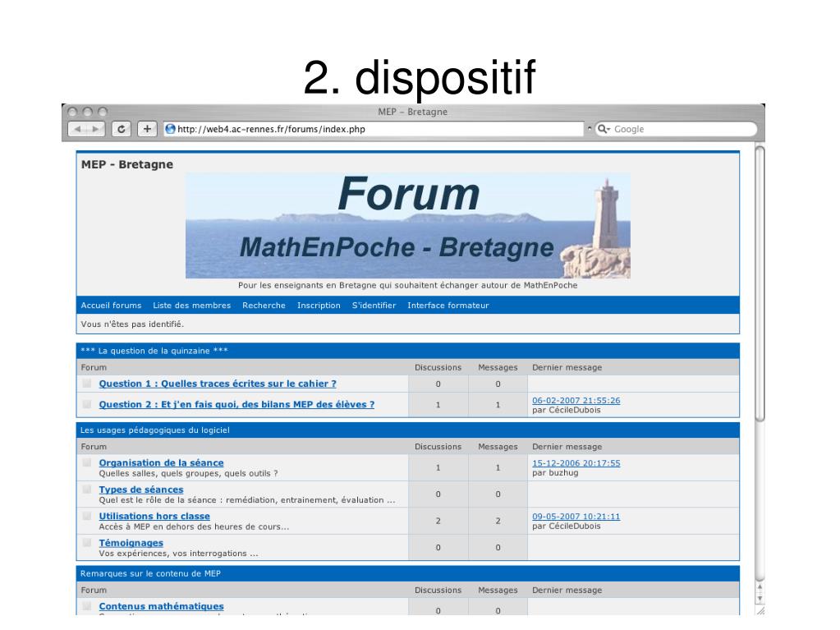840x630 pixels.
Task: Click the Google search input field
Action: pyautogui.click(x=676, y=129)
